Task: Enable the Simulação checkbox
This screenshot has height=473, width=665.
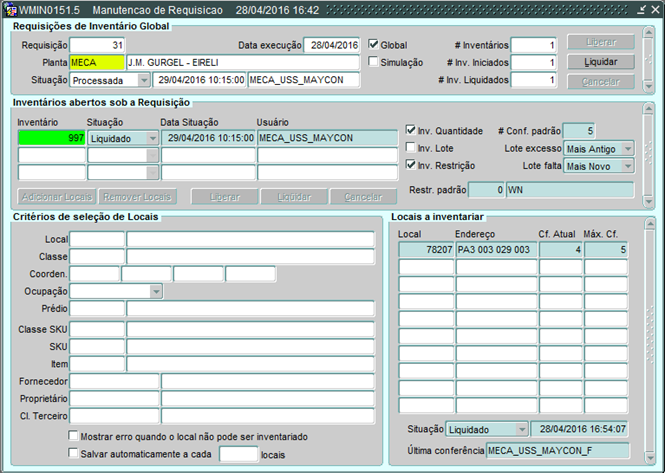Action: click(374, 62)
